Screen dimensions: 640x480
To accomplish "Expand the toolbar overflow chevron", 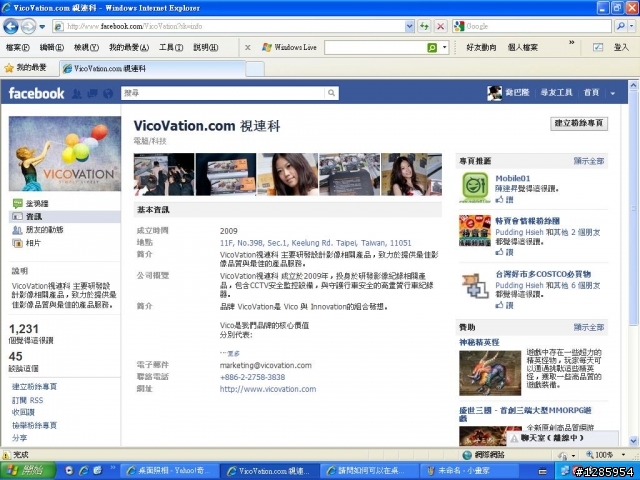I will (x=572, y=42).
